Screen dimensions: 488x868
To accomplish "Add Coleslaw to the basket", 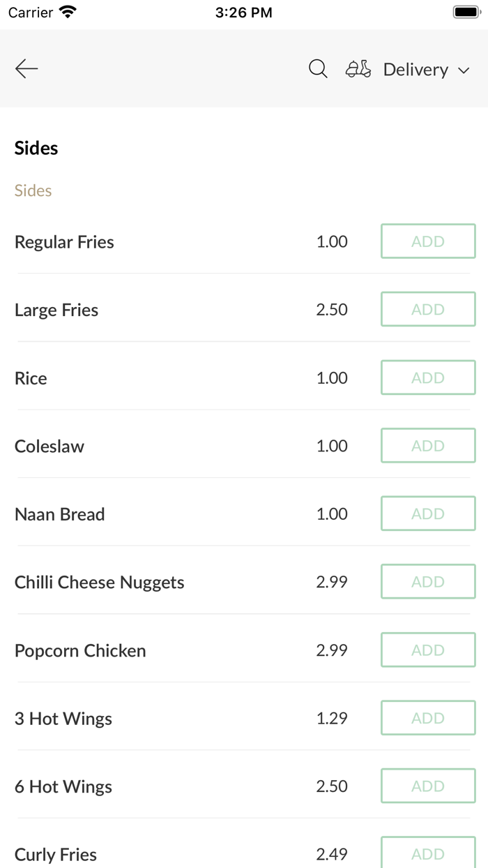I will click(428, 445).
